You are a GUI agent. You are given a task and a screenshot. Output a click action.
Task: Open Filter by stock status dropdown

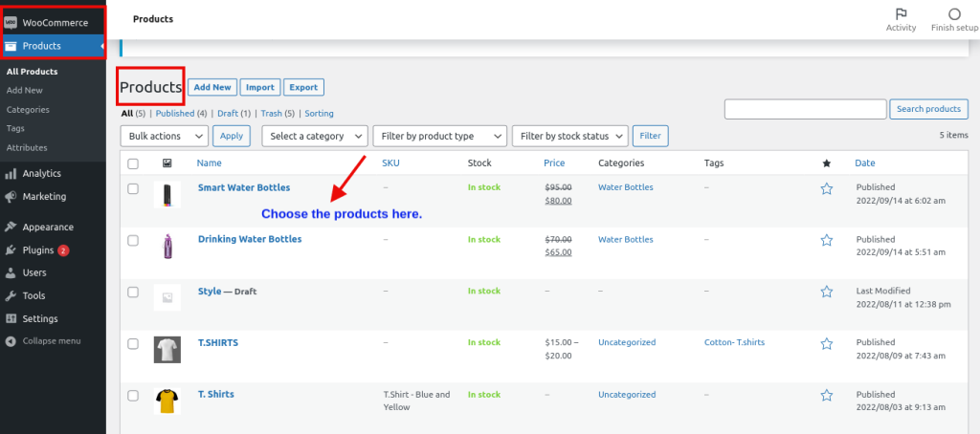point(569,136)
